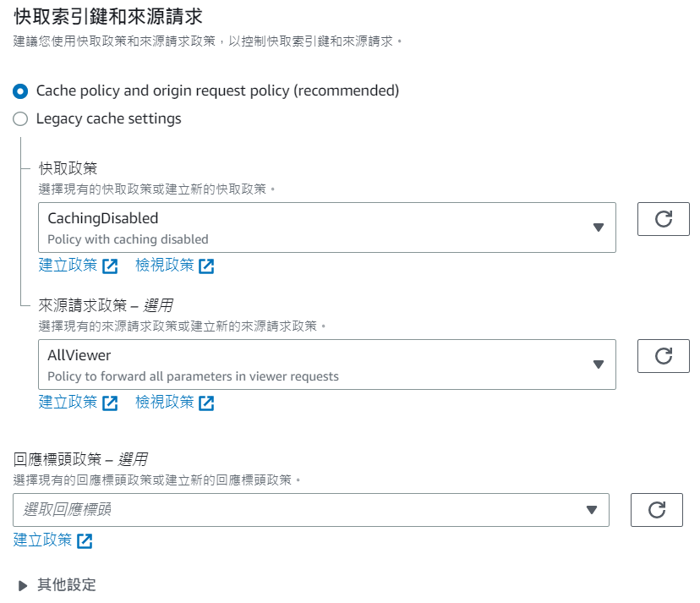Open 檢視政策 link under cache policy
This screenshot has height=603, width=700.
tap(165, 265)
